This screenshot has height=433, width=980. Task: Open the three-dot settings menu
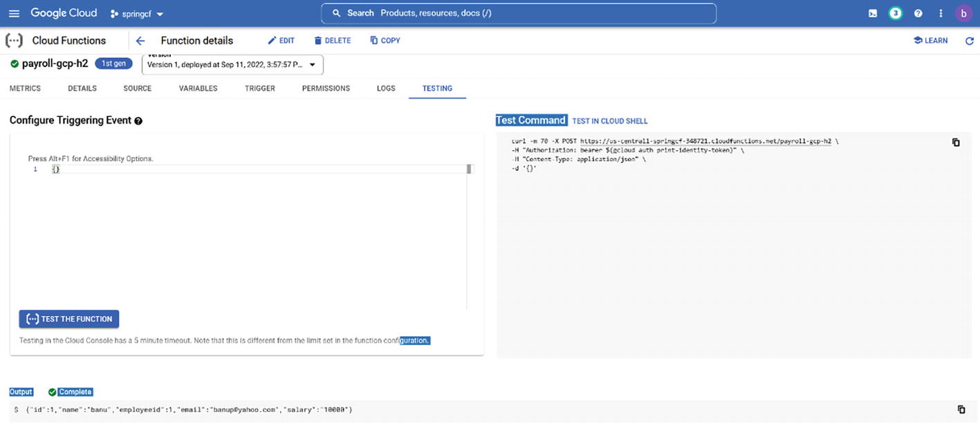click(941, 13)
